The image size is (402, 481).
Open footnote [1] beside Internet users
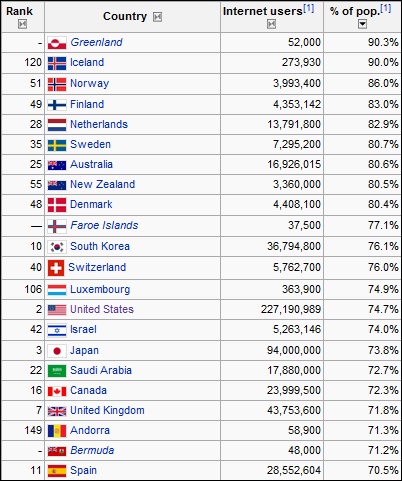(x=309, y=8)
